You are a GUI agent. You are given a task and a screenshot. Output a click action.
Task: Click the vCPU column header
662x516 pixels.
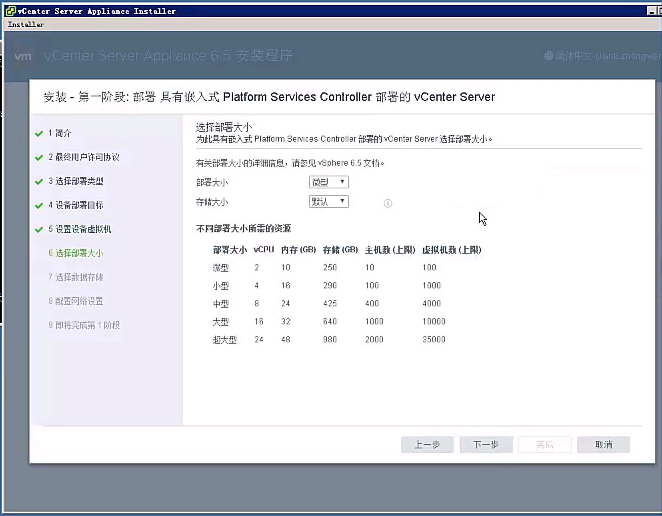264,250
